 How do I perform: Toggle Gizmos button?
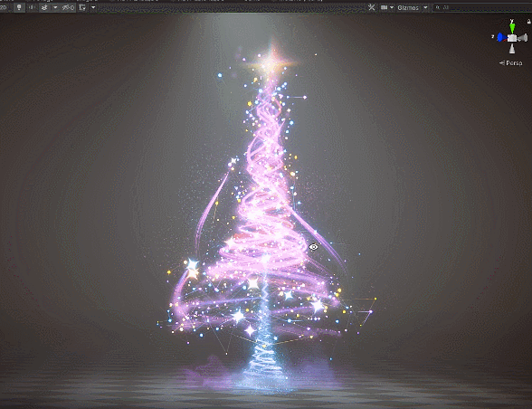(408, 7)
